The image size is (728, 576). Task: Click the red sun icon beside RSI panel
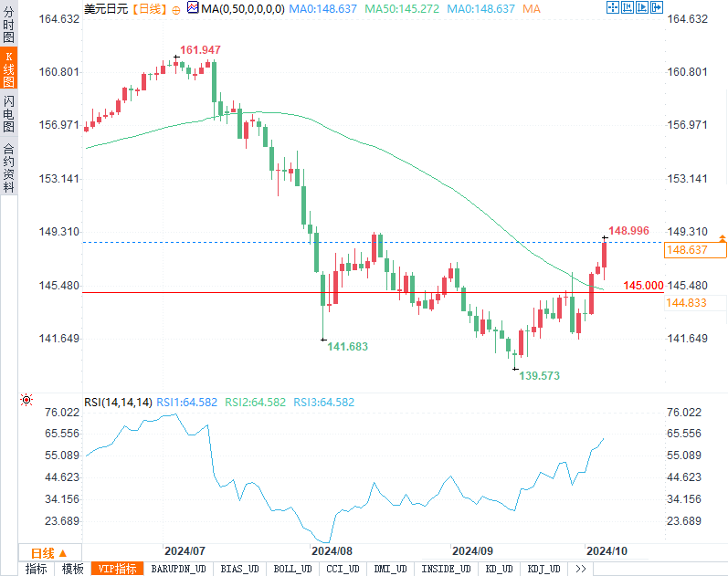tap(26, 400)
